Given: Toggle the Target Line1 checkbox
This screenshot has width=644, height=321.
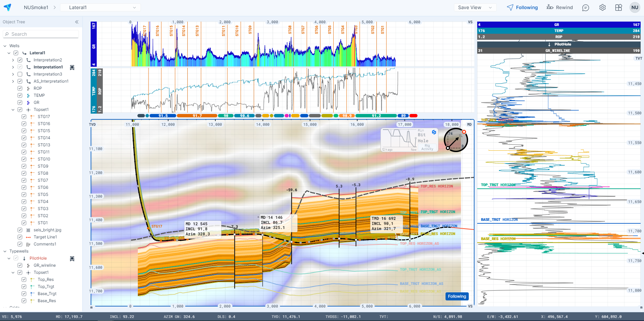Looking at the screenshot, I should pos(20,237).
